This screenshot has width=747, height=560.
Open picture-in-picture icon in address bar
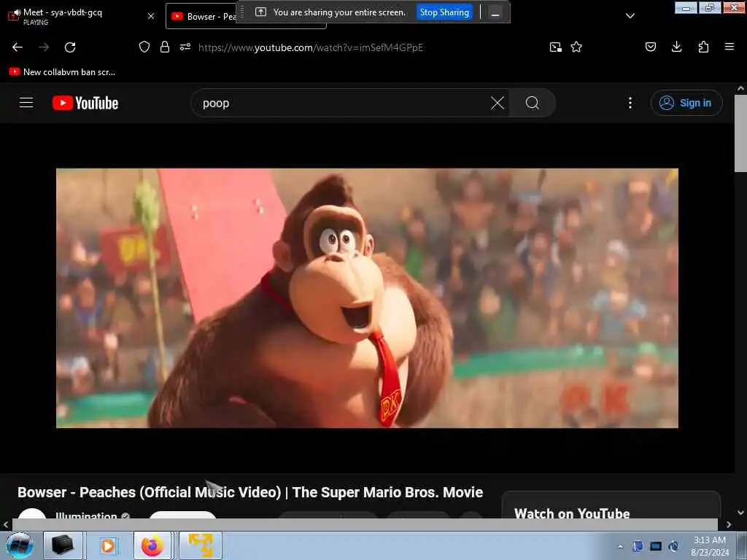[555, 47]
